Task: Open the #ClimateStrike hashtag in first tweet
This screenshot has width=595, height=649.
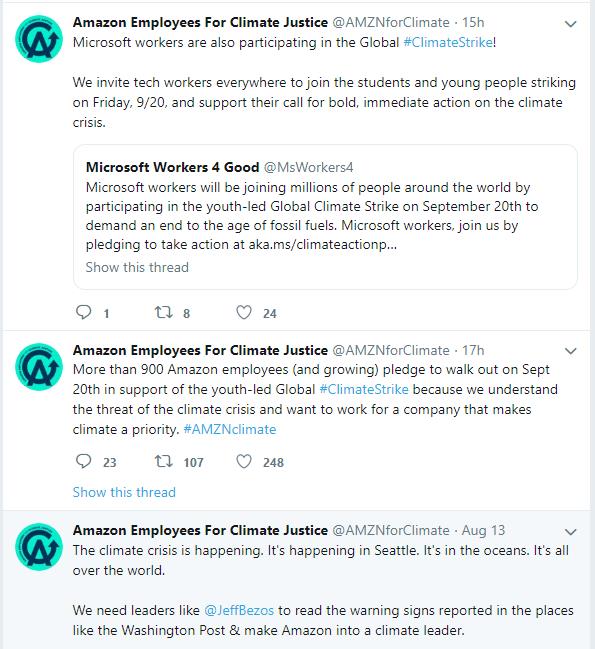Action: pos(448,42)
